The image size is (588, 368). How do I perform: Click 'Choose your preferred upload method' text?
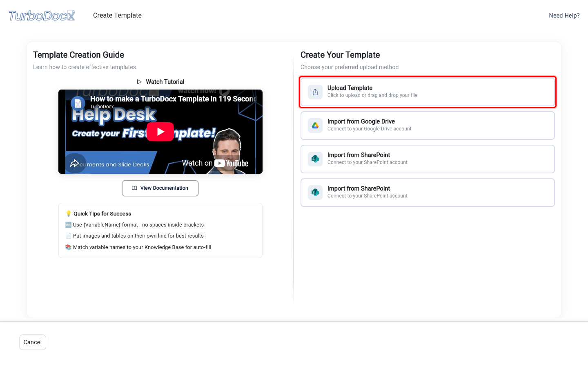click(x=350, y=67)
